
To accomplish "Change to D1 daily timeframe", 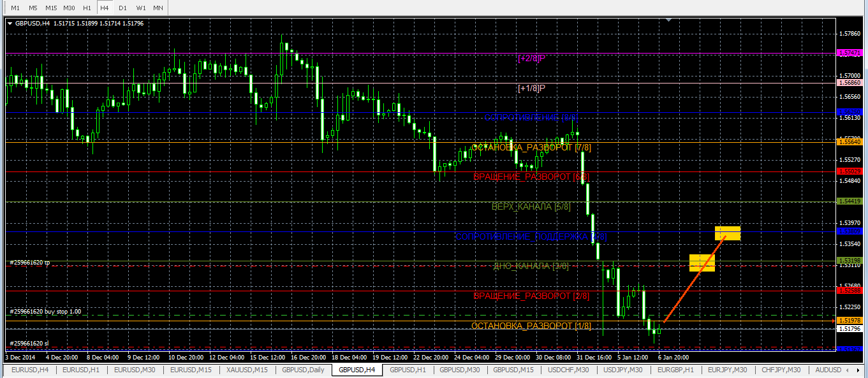I will click(x=123, y=8).
